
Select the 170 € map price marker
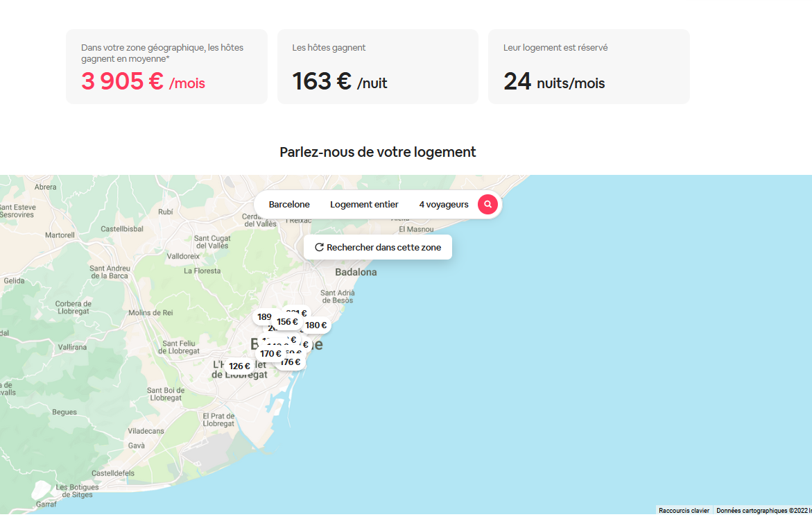[x=270, y=354]
